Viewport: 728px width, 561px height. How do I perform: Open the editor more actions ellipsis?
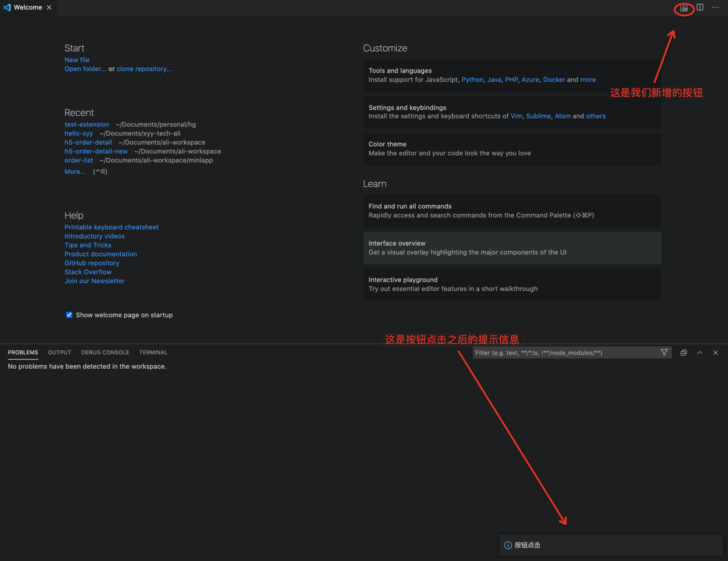tap(715, 7)
